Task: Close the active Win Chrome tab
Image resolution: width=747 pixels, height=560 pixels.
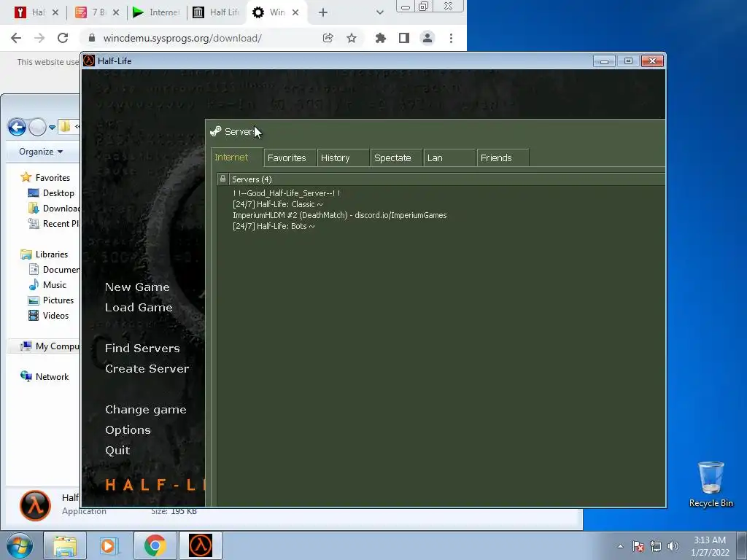Action: [x=295, y=12]
